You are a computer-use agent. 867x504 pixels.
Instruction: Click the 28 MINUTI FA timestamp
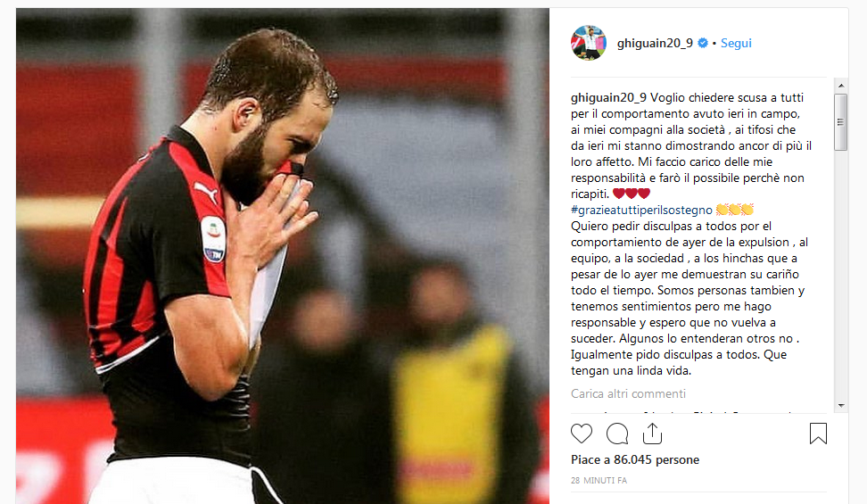(x=599, y=481)
